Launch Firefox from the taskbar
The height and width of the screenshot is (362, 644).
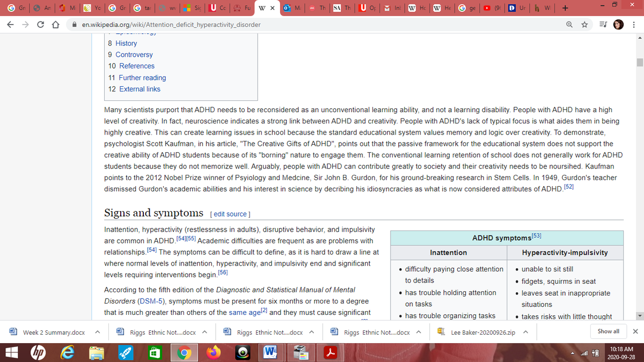pos(213,352)
